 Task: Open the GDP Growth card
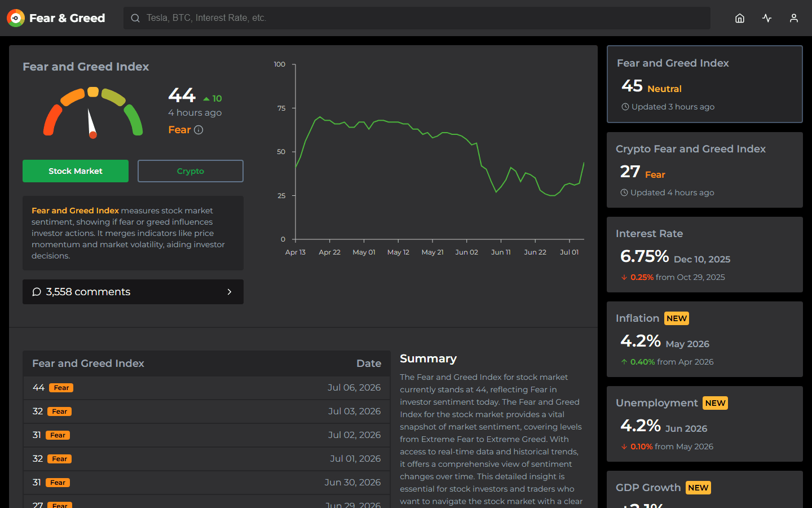pyautogui.click(x=705, y=489)
